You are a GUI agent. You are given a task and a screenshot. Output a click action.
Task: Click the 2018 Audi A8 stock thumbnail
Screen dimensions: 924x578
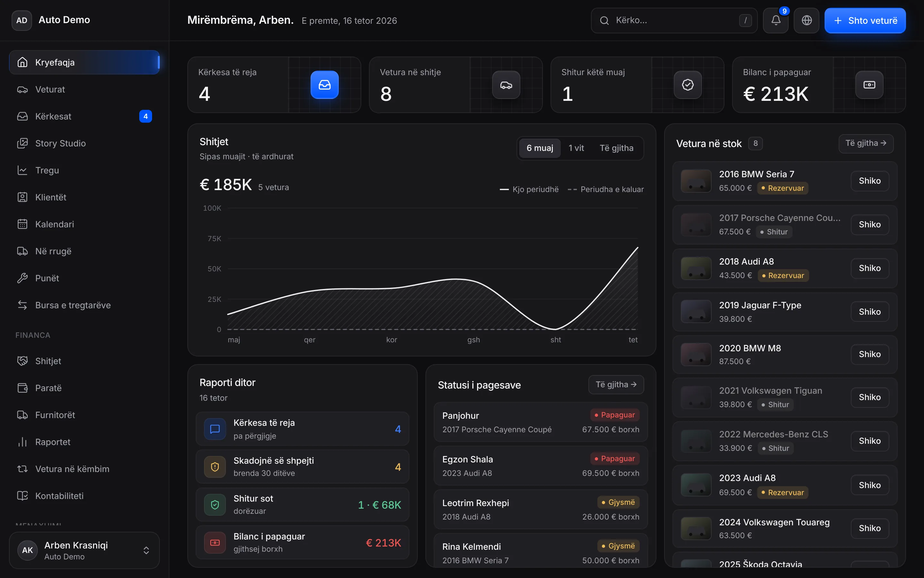[696, 268]
